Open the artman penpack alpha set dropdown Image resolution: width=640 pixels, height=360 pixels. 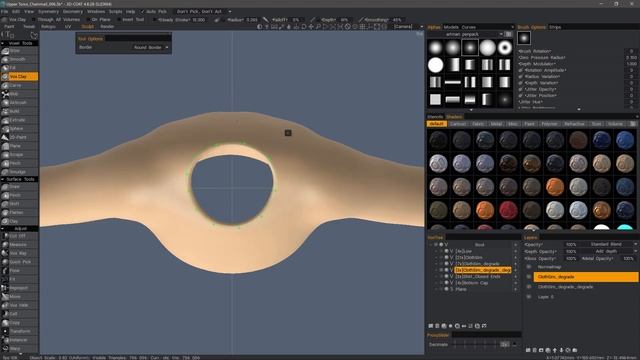pos(466,34)
